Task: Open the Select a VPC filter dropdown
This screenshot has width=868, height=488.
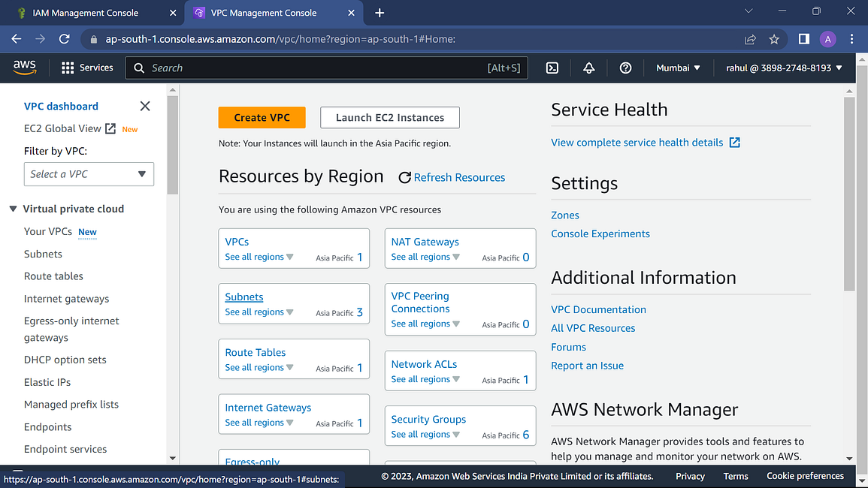Action: pyautogui.click(x=89, y=174)
